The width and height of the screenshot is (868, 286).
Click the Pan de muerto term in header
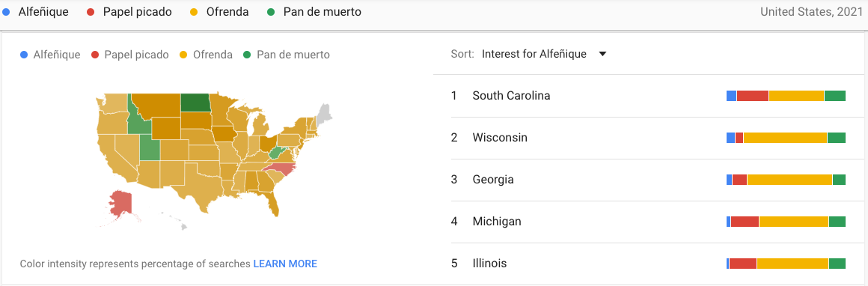click(x=323, y=12)
